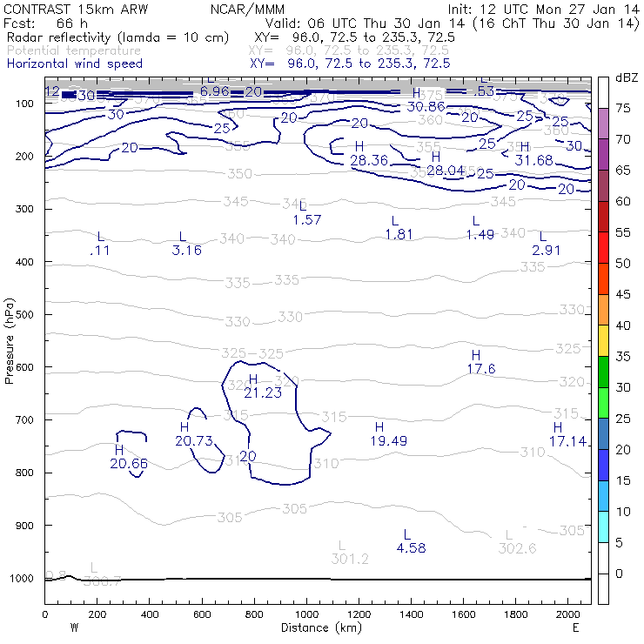Click the blue 'Horizontal wind speed' legend label
The image size is (644, 644).
[x=75, y=64]
